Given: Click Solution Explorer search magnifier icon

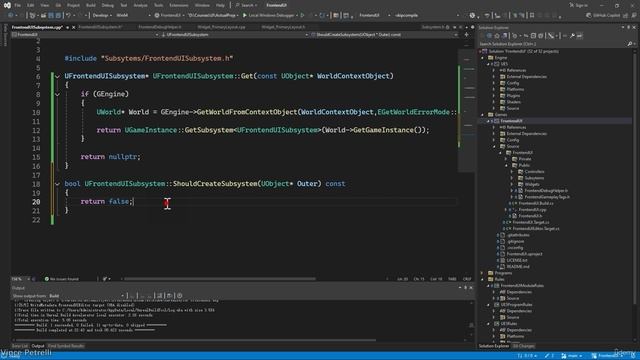Looking at the screenshot, I should [629, 44].
